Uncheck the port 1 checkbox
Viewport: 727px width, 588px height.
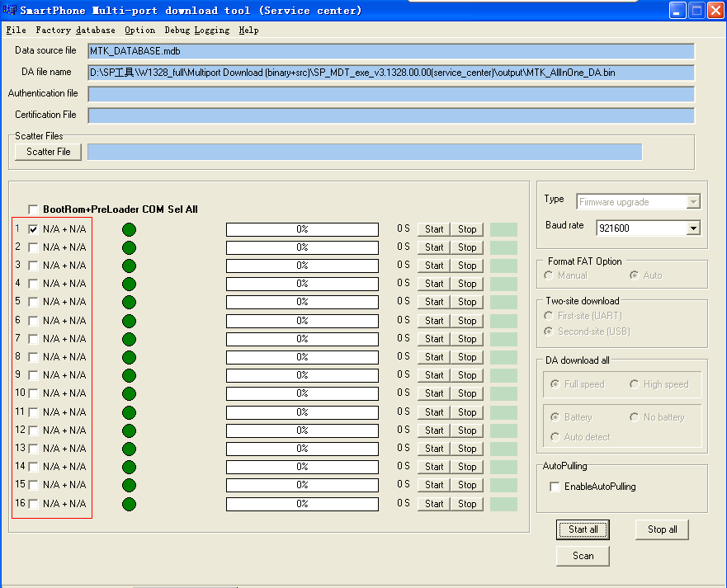[x=33, y=229]
